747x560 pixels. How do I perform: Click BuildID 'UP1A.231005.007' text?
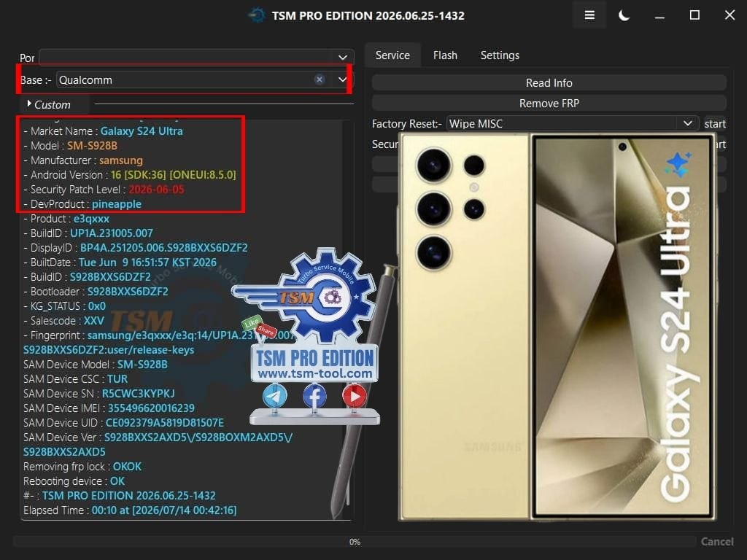click(112, 233)
